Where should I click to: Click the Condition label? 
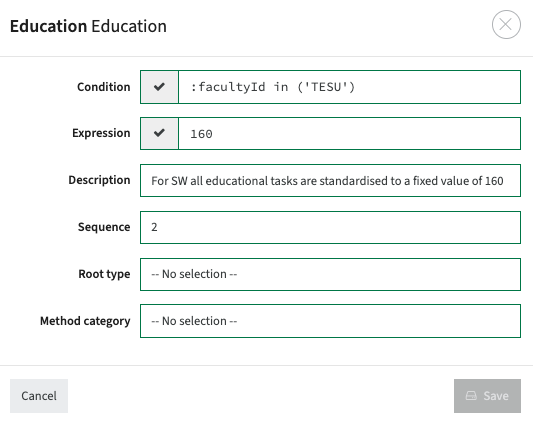point(104,87)
